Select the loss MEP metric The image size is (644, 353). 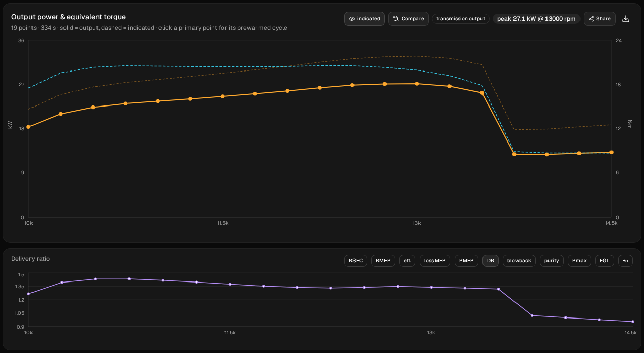click(435, 261)
